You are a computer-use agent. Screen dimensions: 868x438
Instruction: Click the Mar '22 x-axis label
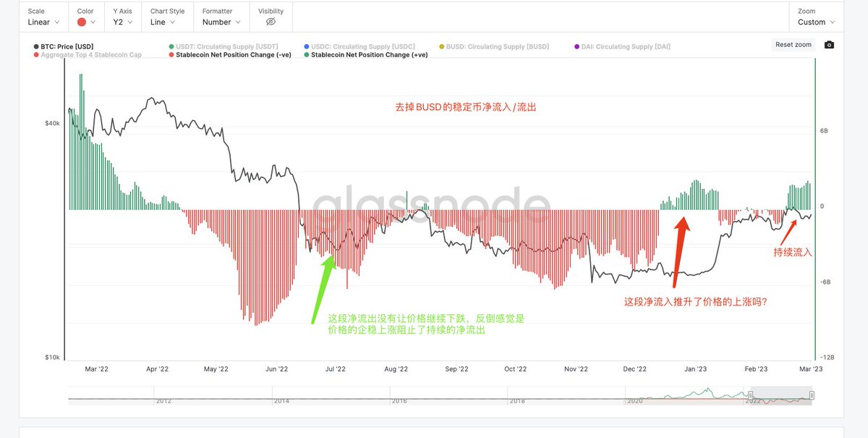pos(97,369)
